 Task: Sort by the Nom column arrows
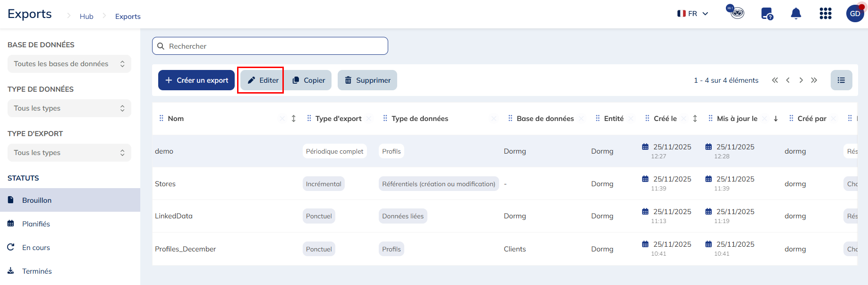click(293, 119)
